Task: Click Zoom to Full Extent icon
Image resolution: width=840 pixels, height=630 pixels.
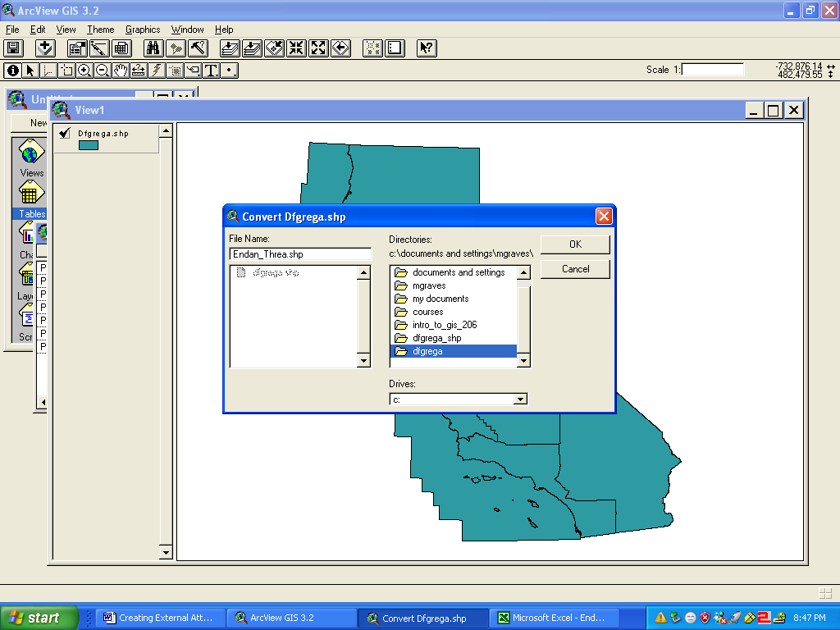Action: (230, 48)
